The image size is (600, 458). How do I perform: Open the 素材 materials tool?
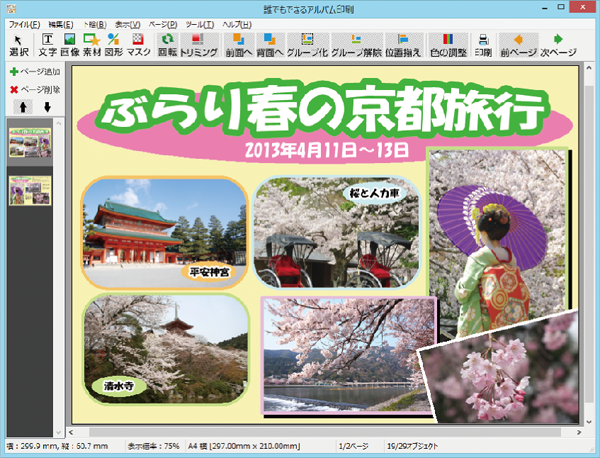pos(92,44)
